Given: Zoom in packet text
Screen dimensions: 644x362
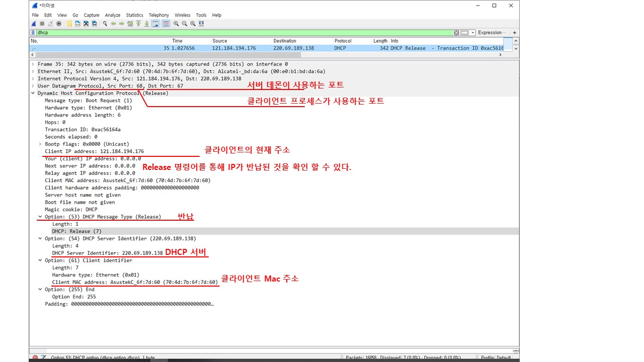Looking at the screenshot, I should [x=176, y=24].
